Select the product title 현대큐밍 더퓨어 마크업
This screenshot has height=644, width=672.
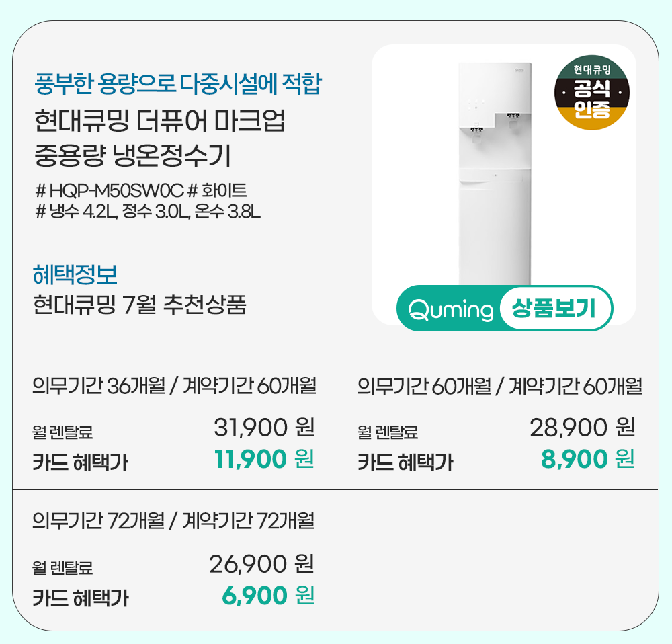click(x=160, y=123)
